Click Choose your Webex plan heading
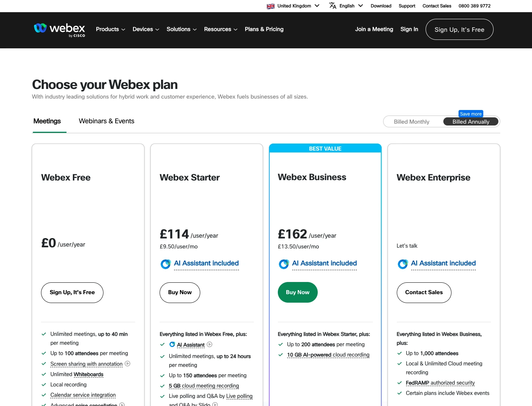This screenshot has height=406, width=532. pyautogui.click(x=105, y=85)
